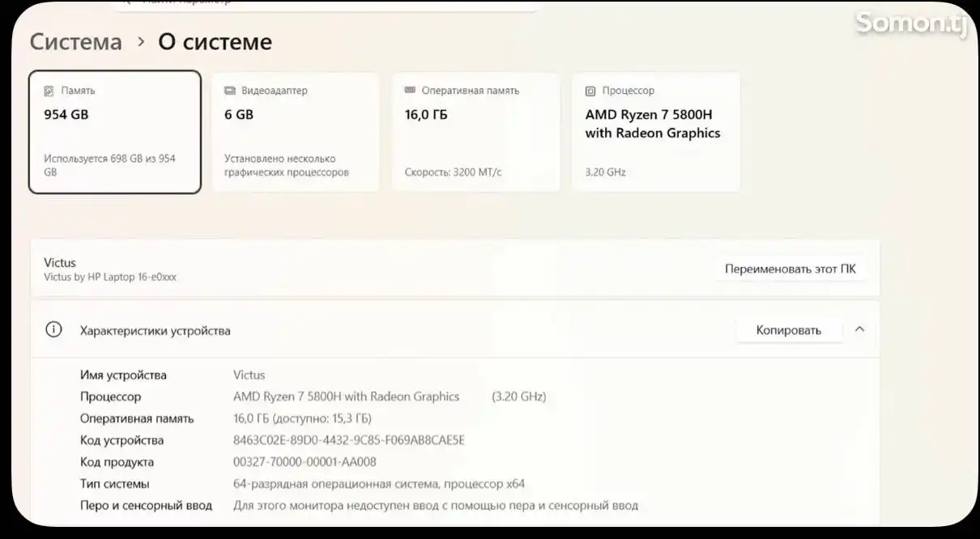Viewport: 980px width, 539px height.
Task: Collapse the Характеристики устройства section chevron
Action: pyautogui.click(x=860, y=329)
